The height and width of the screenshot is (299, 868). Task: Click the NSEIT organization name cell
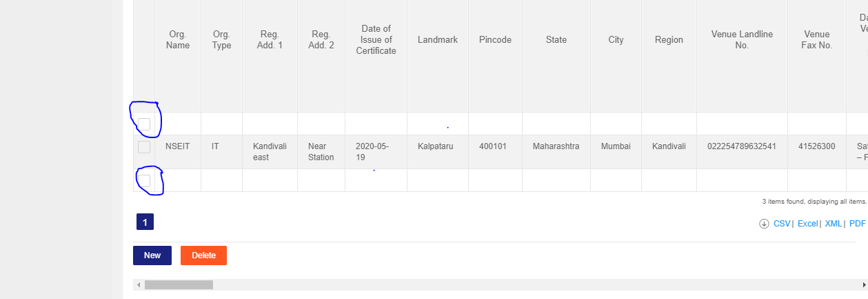pos(178,146)
